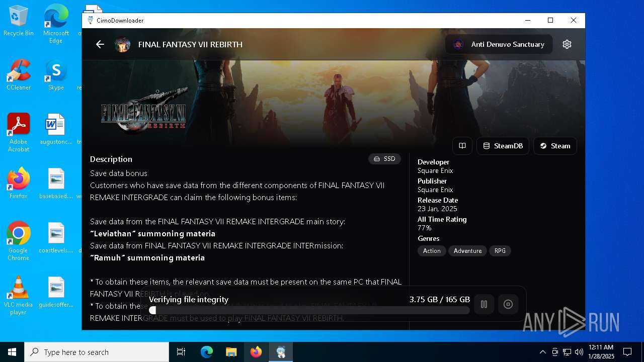The width and height of the screenshot is (644, 362).
Task: Click the Developer Square Enix text
Action: [x=435, y=170]
